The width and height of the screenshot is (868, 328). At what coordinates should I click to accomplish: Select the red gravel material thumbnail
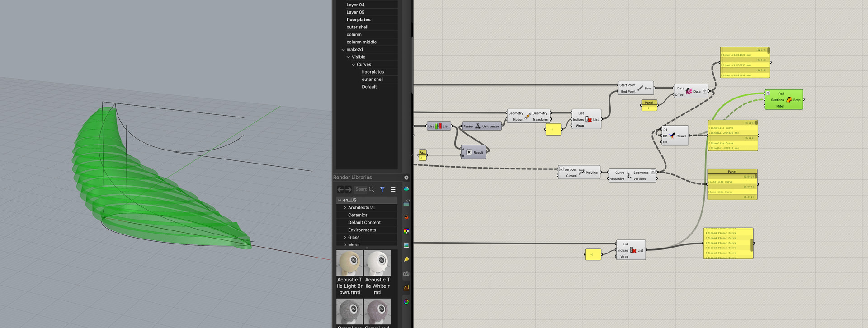[x=377, y=312]
